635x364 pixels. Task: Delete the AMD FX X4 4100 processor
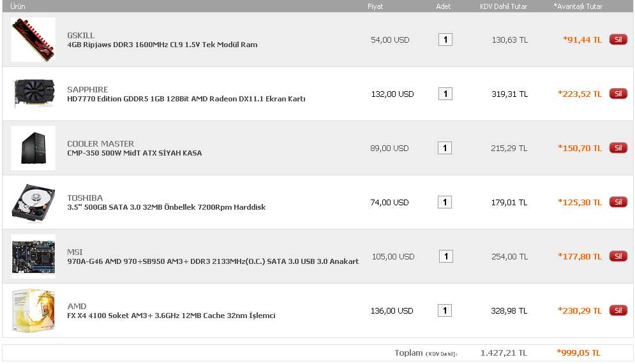coord(618,310)
